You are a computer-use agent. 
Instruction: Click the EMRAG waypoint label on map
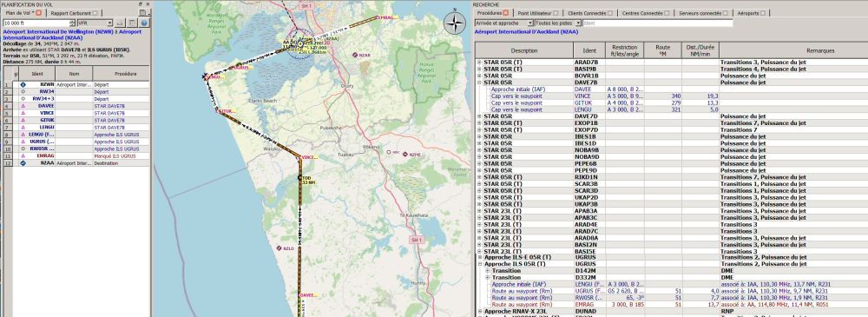tap(387, 17)
